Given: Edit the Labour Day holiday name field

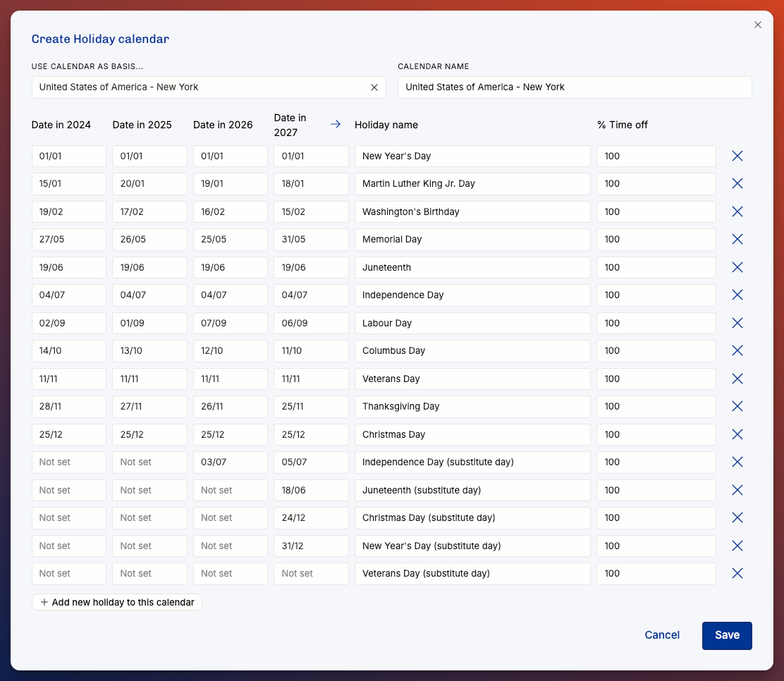Looking at the screenshot, I should point(472,323).
